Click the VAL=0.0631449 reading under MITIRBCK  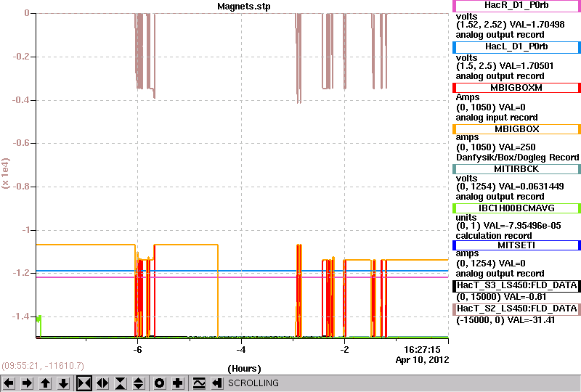[x=532, y=187]
